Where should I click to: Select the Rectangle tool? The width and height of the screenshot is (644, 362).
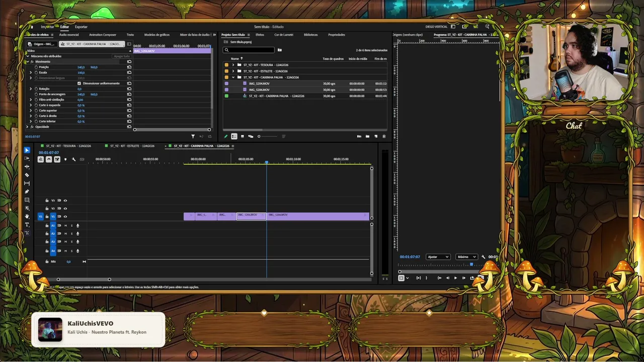[27, 200]
